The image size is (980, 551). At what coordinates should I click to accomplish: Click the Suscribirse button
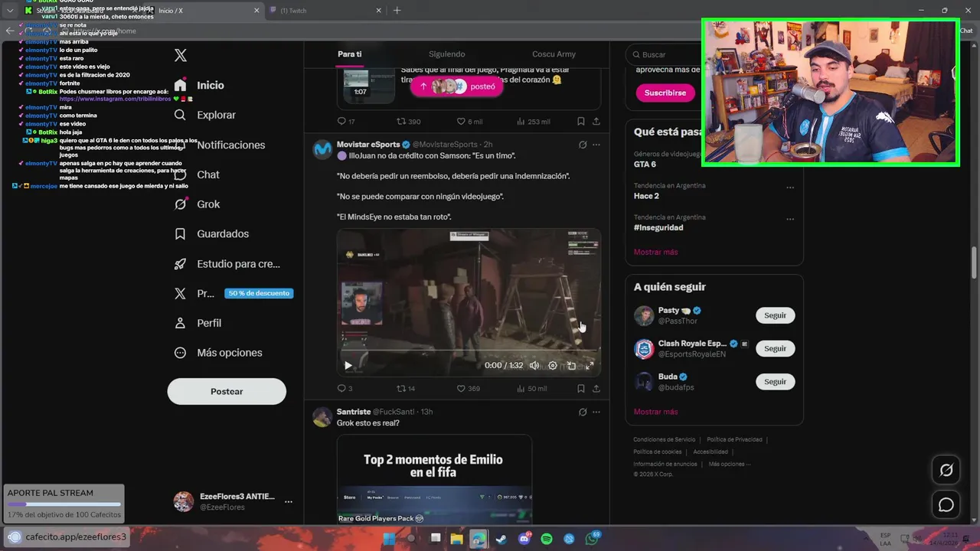click(665, 93)
